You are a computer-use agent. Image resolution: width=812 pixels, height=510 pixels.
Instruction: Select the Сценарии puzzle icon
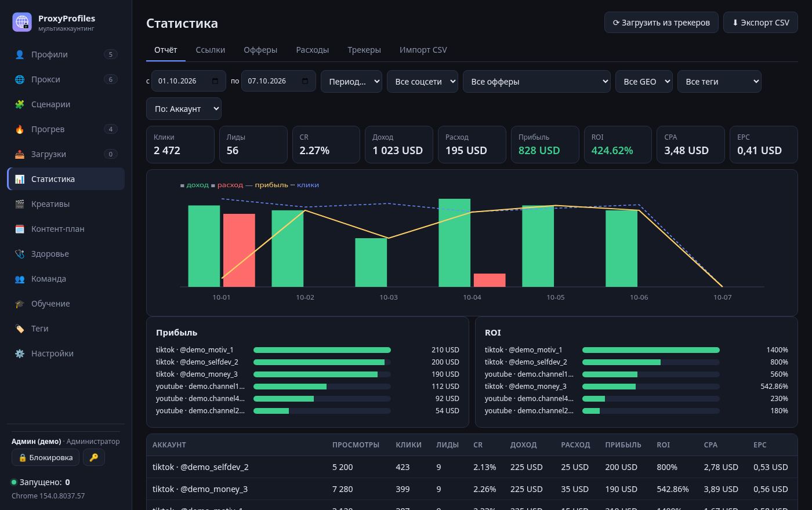pos(20,104)
